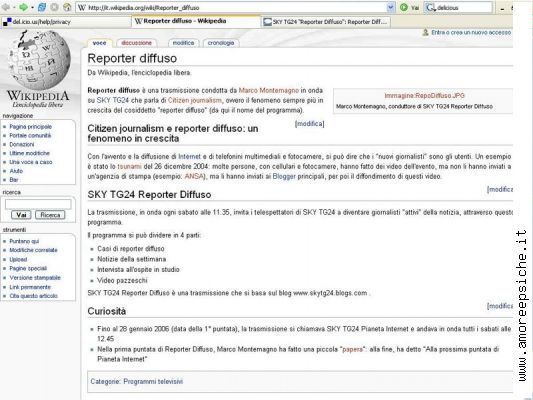The height and width of the screenshot is (400, 533).
Task: Open the forward history dropdown arrow
Action: coord(32,7)
